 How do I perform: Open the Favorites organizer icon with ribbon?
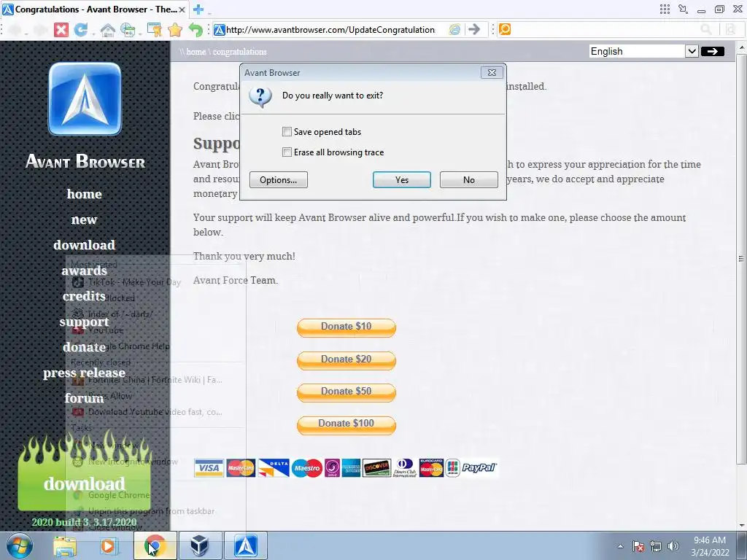[155, 29]
